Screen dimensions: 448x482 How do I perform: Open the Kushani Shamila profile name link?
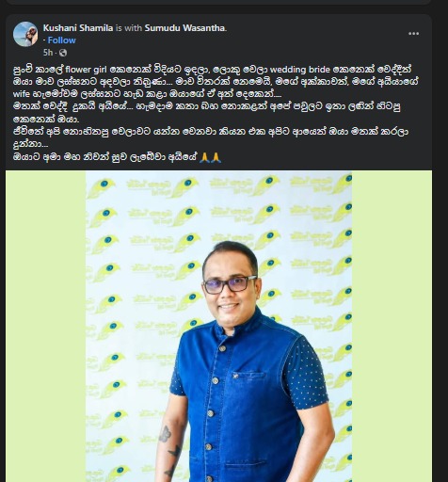(78, 28)
